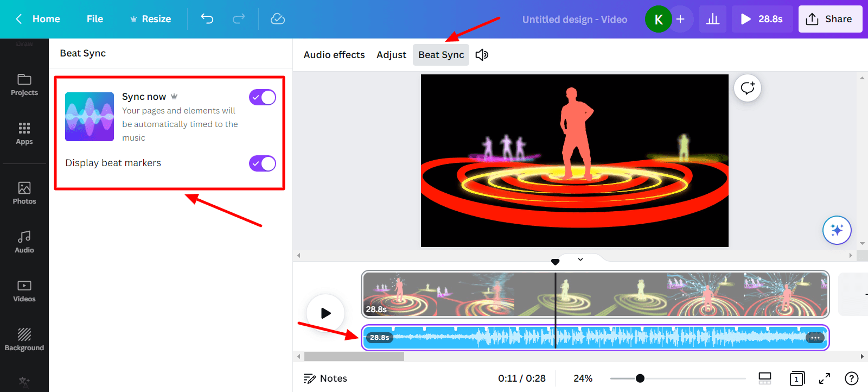Open the Background sidebar panel
Viewport: 868px width, 392px height.
pyautogui.click(x=24, y=340)
